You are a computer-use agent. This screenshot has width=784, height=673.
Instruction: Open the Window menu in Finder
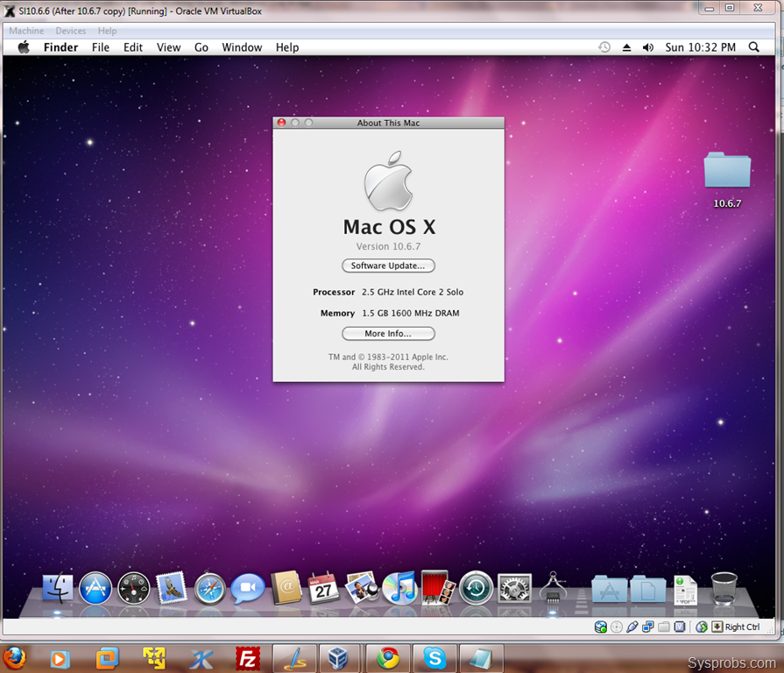point(242,47)
